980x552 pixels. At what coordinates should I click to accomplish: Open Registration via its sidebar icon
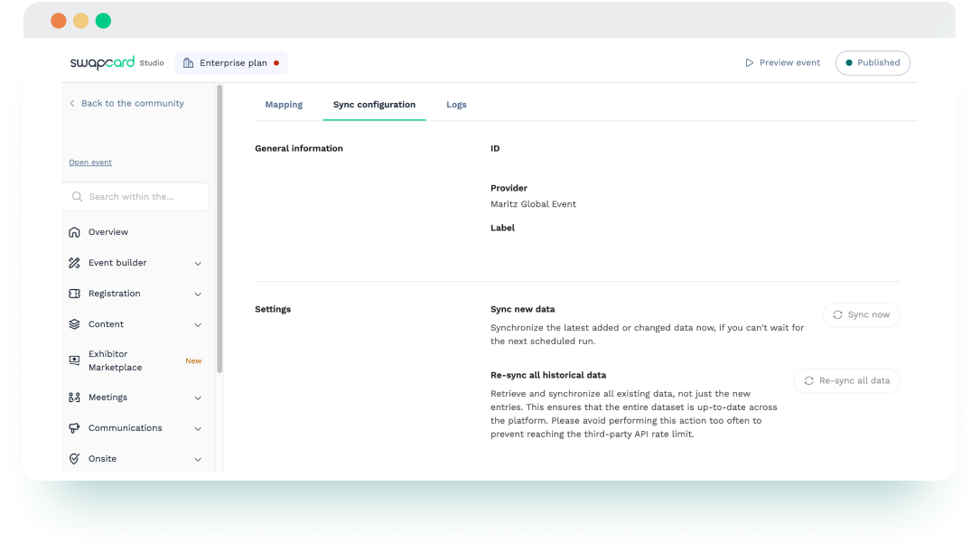coord(73,294)
